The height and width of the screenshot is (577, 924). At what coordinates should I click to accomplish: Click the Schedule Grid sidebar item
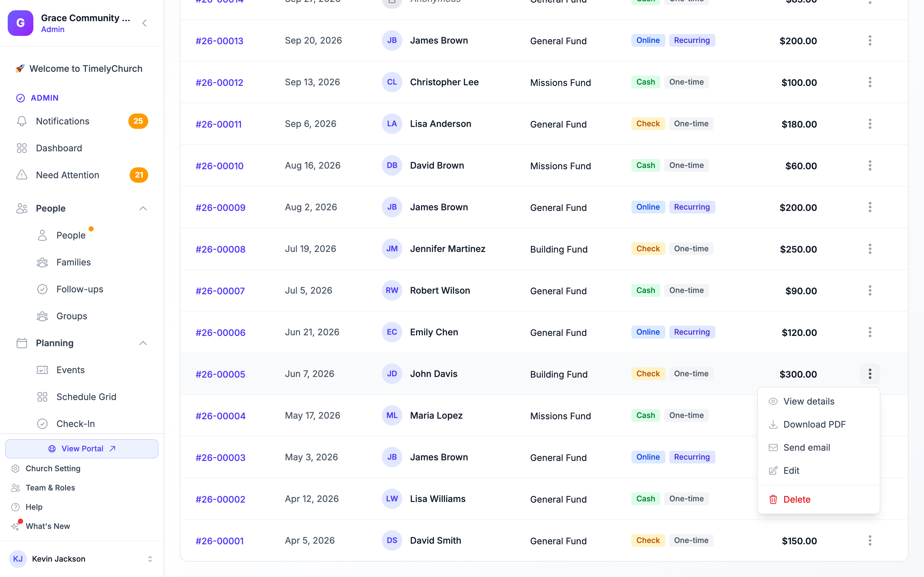point(86,397)
